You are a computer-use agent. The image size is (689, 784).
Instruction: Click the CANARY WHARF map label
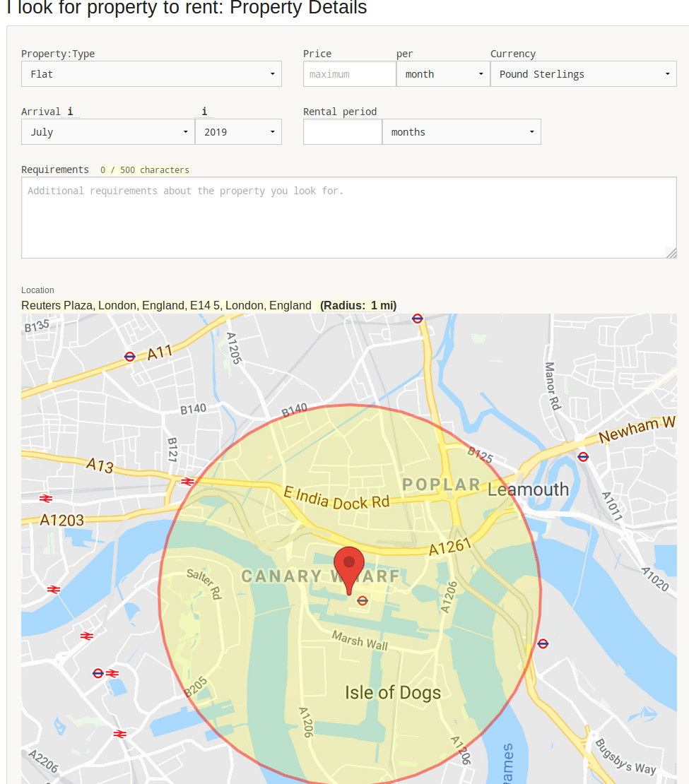click(321, 576)
